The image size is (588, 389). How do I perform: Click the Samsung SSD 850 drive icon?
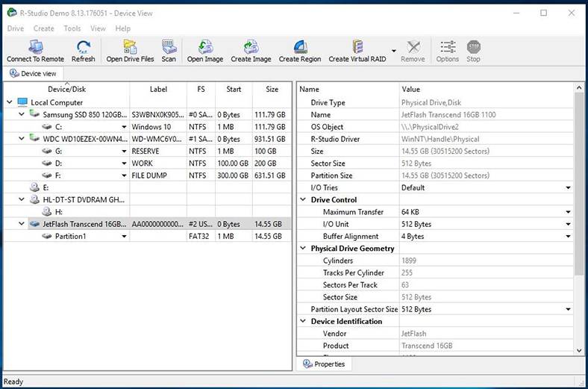(34, 113)
